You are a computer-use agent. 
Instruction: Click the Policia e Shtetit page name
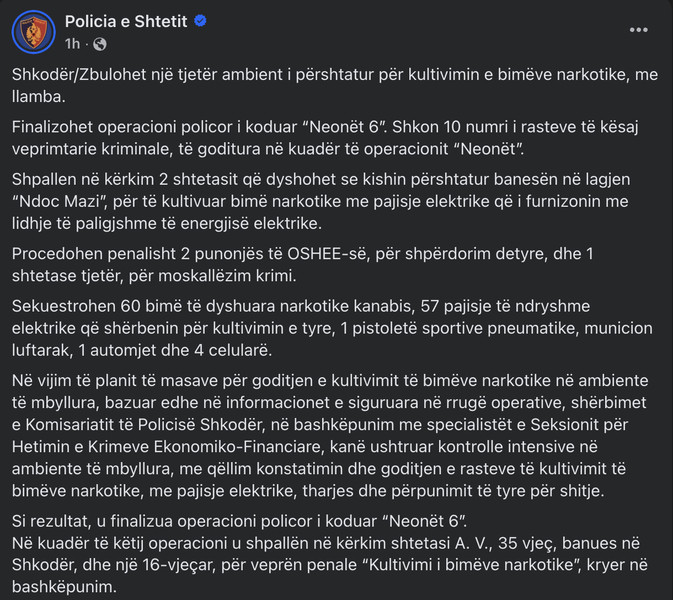pyautogui.click(x=126, y=21)
